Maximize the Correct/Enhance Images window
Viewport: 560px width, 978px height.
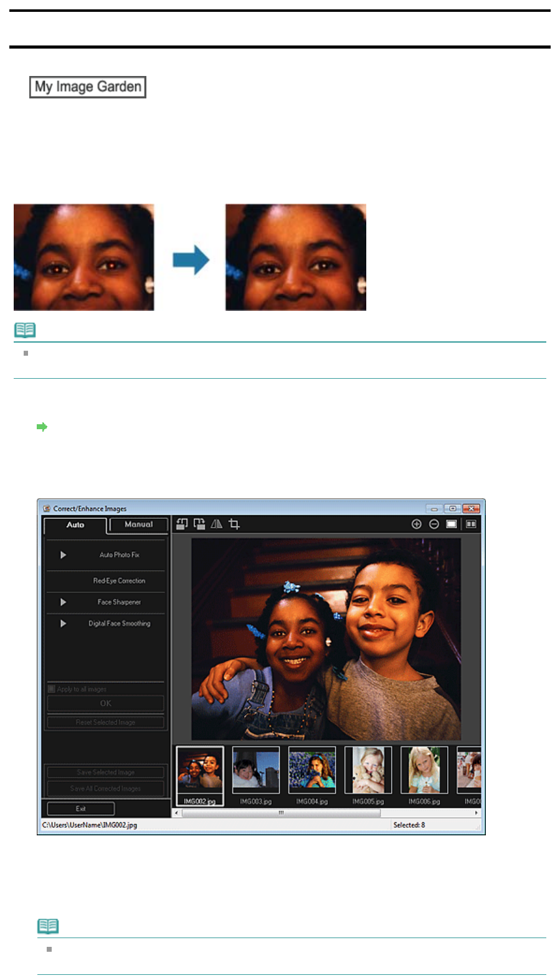[453, 508]
